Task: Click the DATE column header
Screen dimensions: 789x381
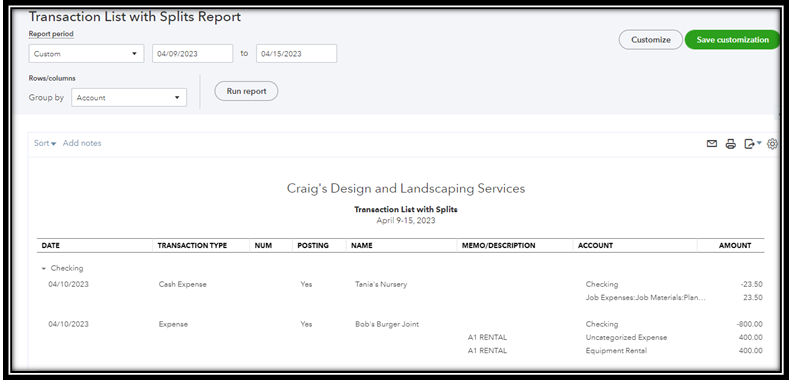Action: click(x=50, y=246)
